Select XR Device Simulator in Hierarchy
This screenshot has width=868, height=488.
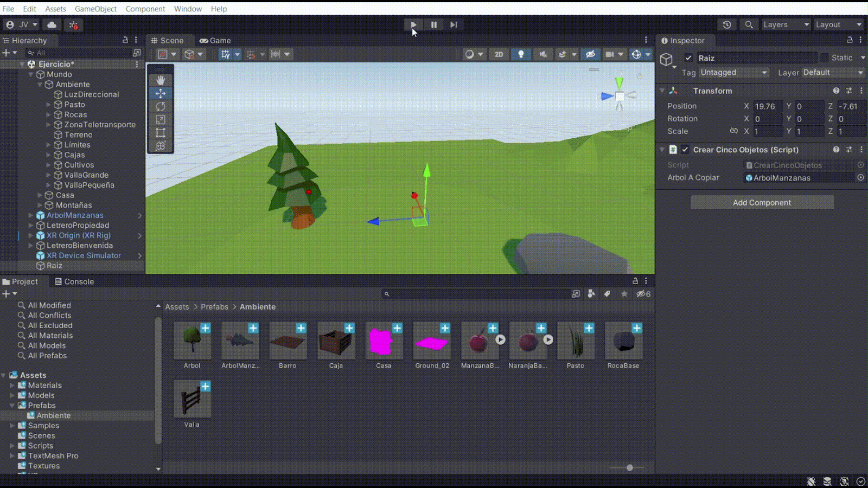84,255
